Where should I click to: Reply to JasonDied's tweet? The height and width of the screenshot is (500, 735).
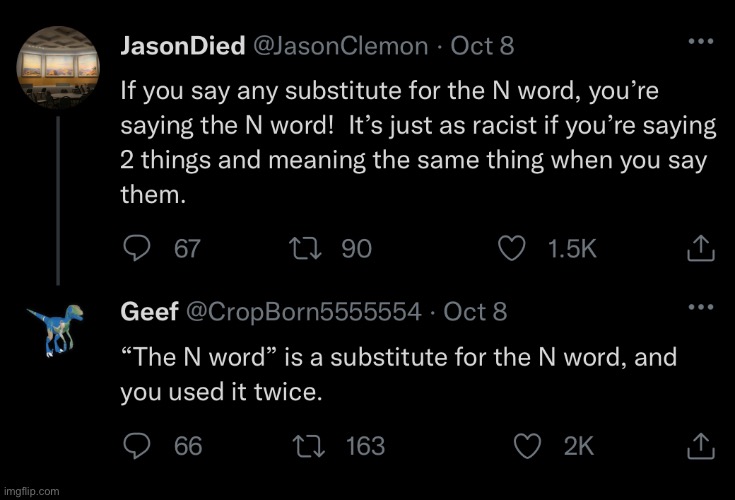(x=135, y=248)
